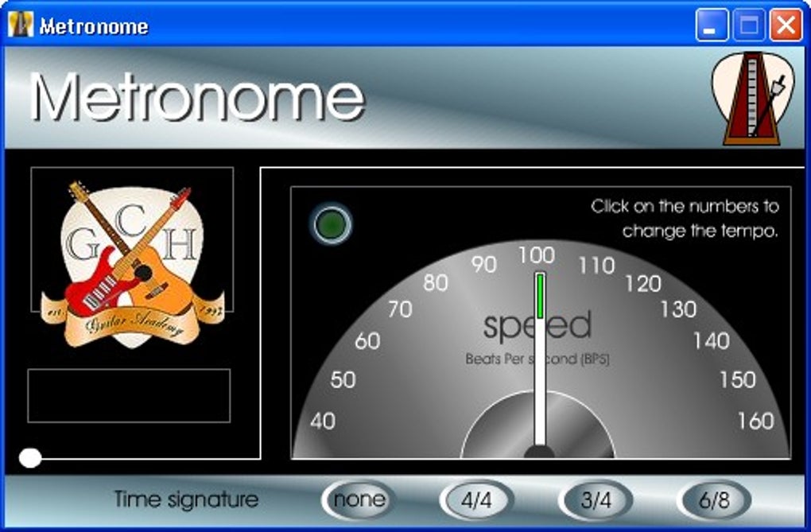The height and width of the screenshot is (532, 811).
Task: Set tempo to 80 on the dial
Action: [436, 283]
